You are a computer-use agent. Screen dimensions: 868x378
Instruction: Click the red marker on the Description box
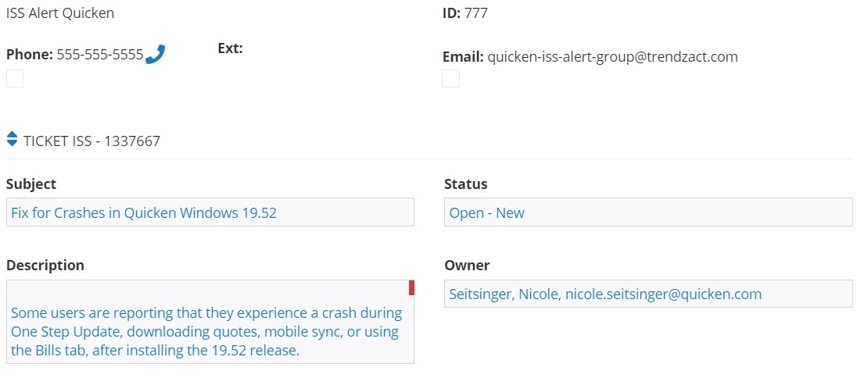411,288
